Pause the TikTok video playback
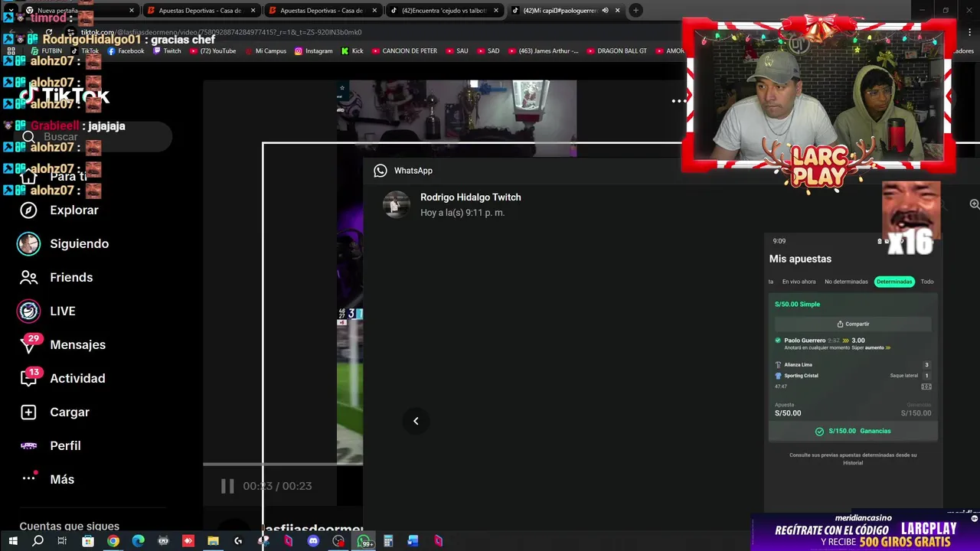 point(227,486)
